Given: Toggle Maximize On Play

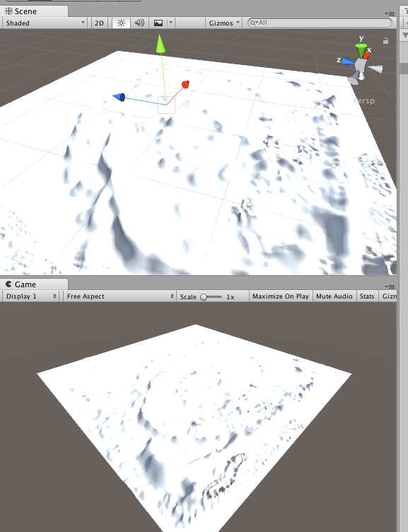Looking at the screenshot, I should coord(281,296).
